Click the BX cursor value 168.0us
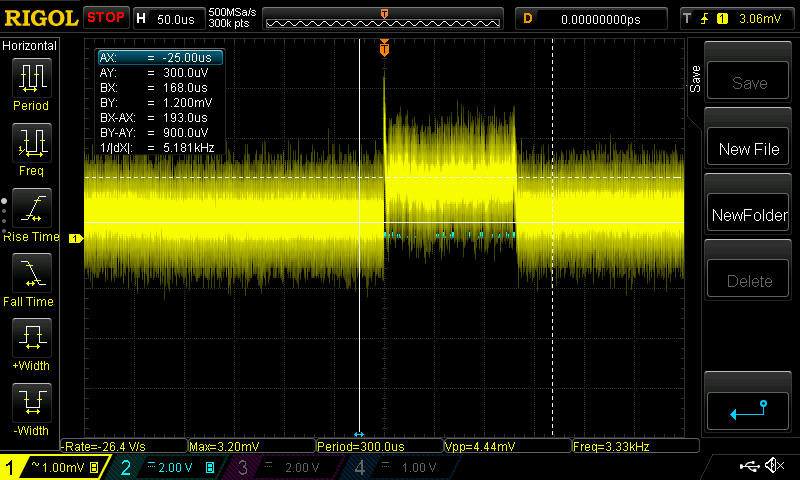The width and height of the screenshot is (800, 480). pos(185,87)
